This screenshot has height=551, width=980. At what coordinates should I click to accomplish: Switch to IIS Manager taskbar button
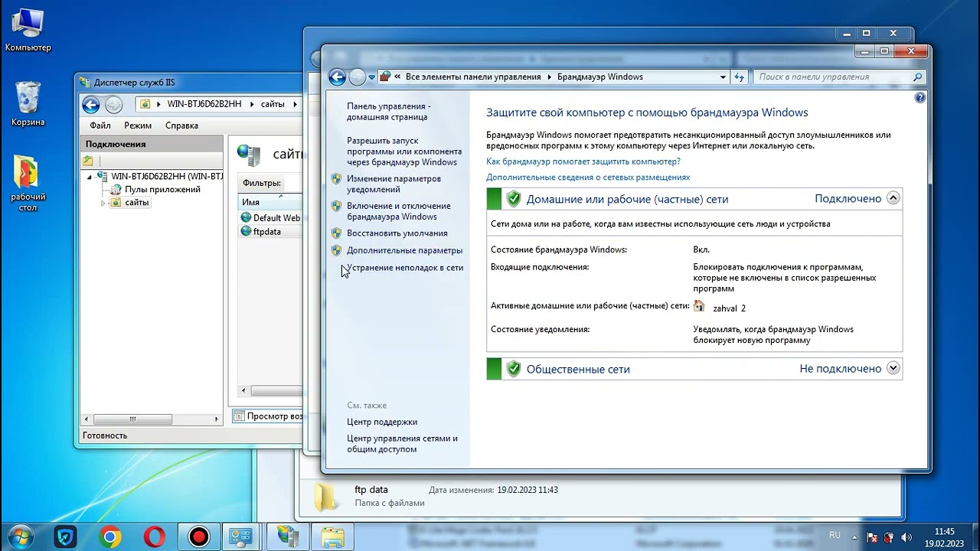tap(288, 537)
